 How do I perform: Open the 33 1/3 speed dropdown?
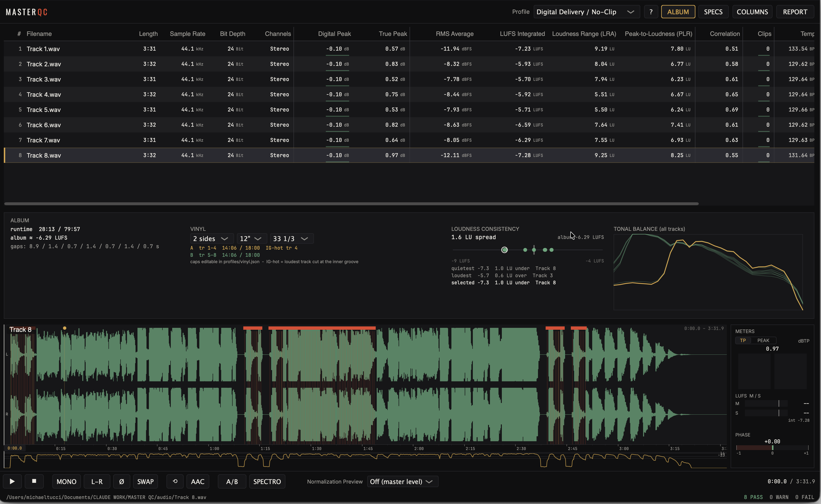[x=291, y=239]
